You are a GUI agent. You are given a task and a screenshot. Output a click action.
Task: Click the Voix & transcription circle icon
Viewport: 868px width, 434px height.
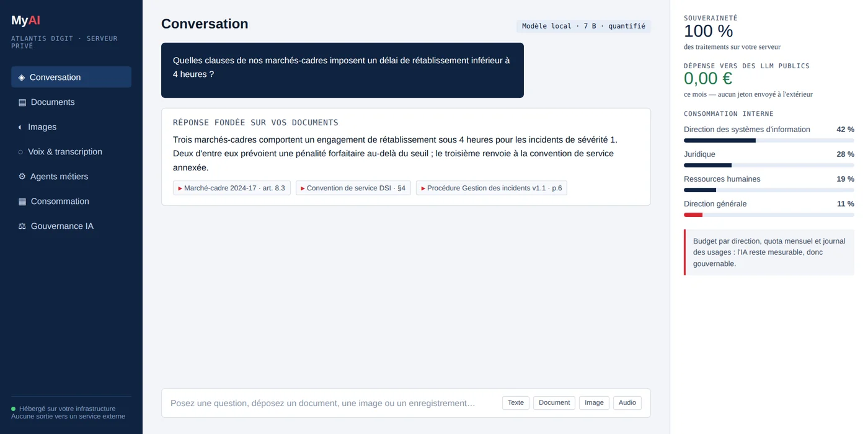click(20, 152)
